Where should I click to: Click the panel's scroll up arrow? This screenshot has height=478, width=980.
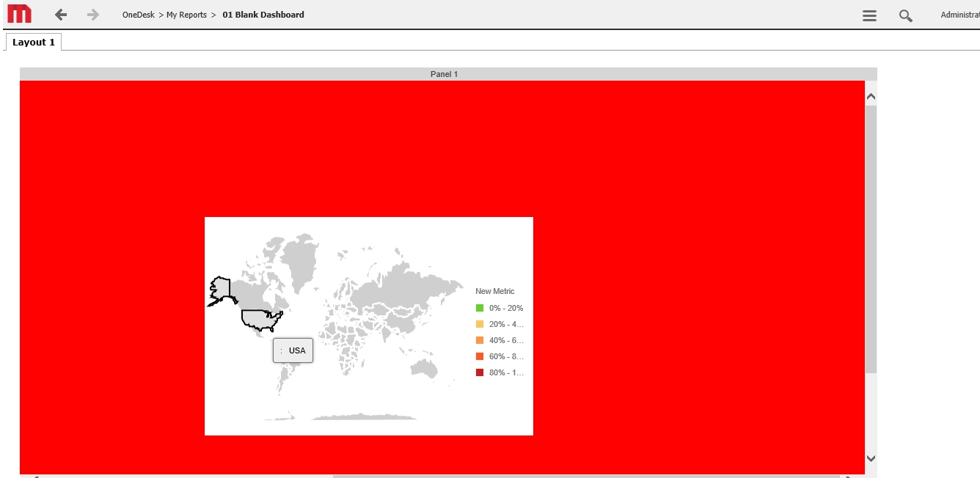(x=871, y=96)
